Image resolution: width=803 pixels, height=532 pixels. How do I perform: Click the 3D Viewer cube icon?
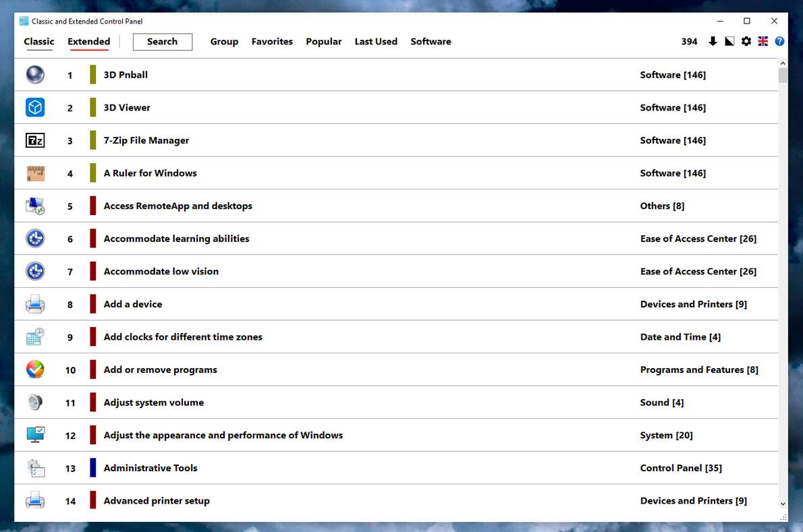click(35, 107)
